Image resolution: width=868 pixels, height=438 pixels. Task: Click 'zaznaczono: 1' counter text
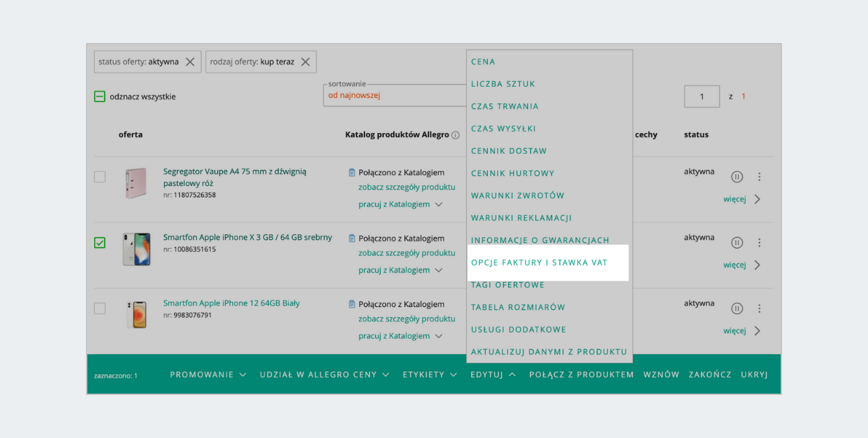coord(116,376)
